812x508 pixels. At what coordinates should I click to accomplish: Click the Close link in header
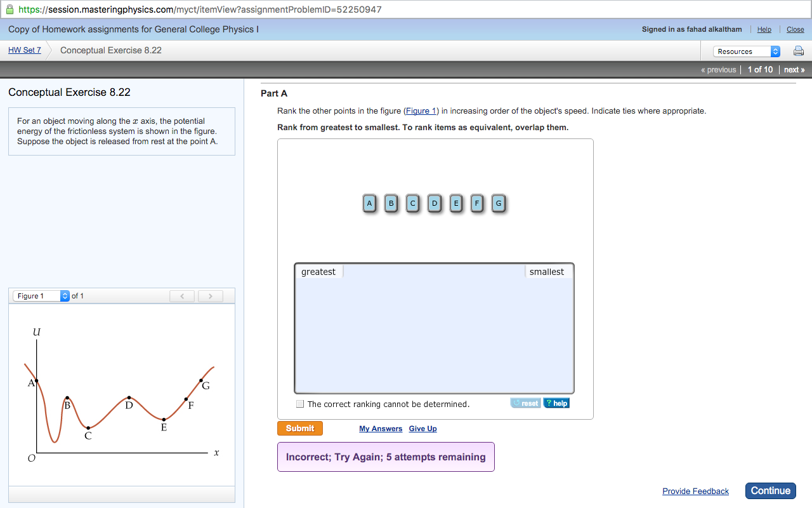tap(796, 29)
